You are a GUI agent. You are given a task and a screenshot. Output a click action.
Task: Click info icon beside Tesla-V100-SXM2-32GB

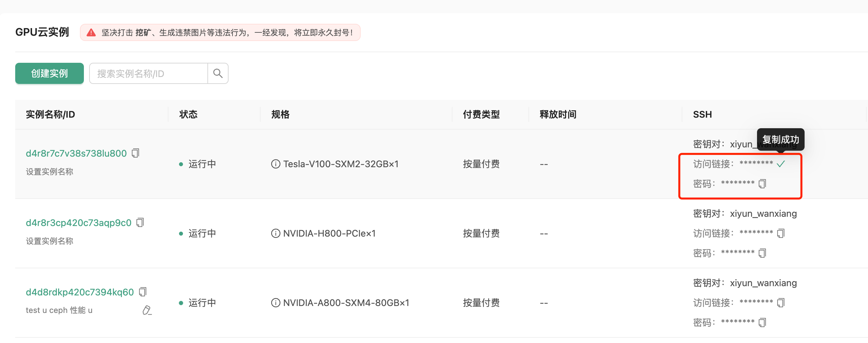click(x=275, y=164)
